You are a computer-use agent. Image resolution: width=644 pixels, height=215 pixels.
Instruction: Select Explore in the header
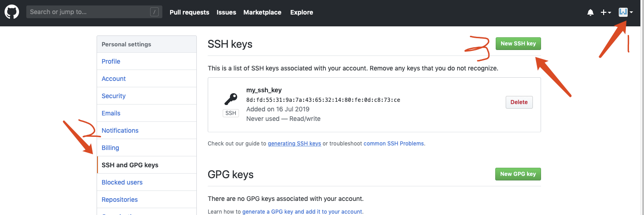pos(302,12)
